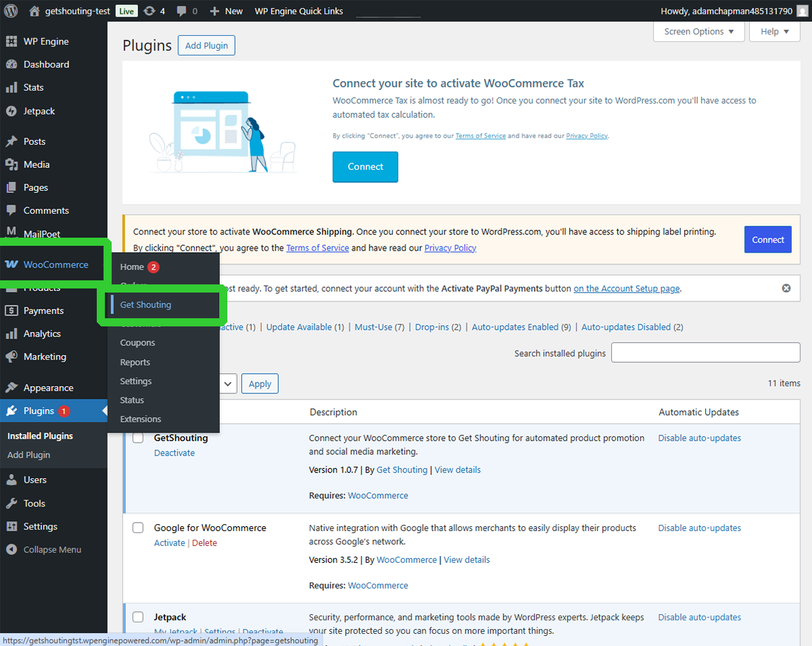Tick the Jetpack plugin checkbox
The height and width of the screenshot is (646, 812).
[x=137, y=617]
